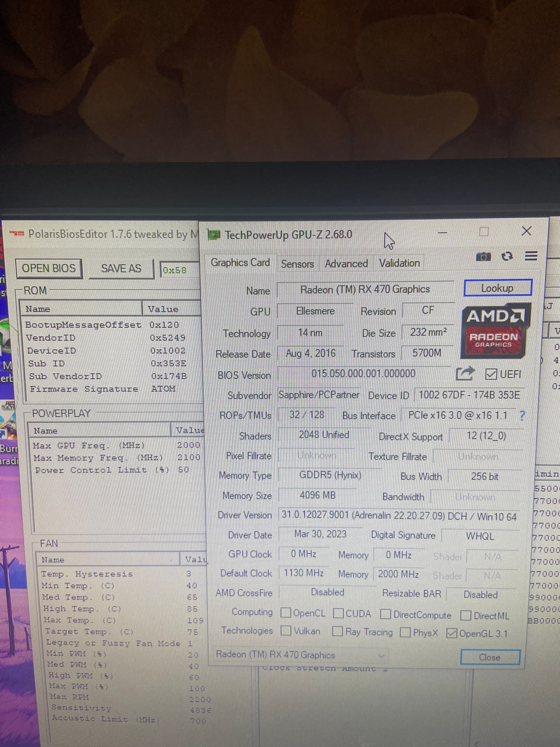560x747 pixels.
Task: Toggle the UEFI checkbox
Action: pyautogui.click(x=491, y=374)
